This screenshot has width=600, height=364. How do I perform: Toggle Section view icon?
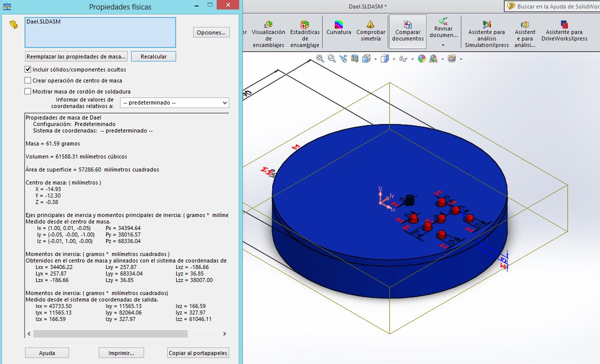coord(355,58)
